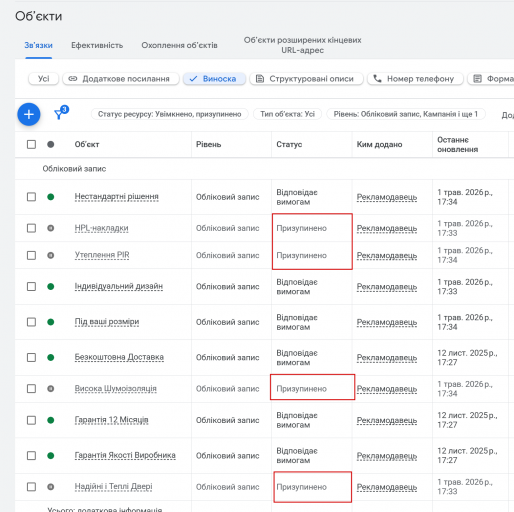
Task: Open the Статус ресурсу filter chip
Action: click(170, 114)
